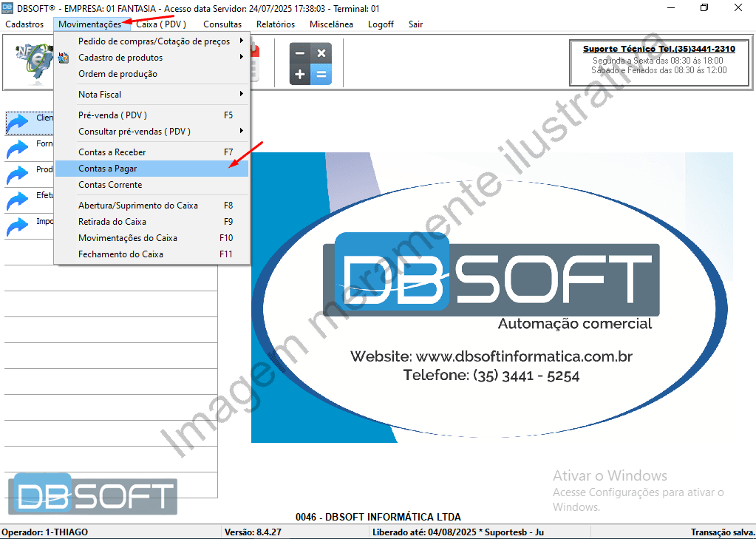The height and width of the screenshot is (539, 756).
Task: Click the DBSOFT app icon in title bar
Action: 7,7
